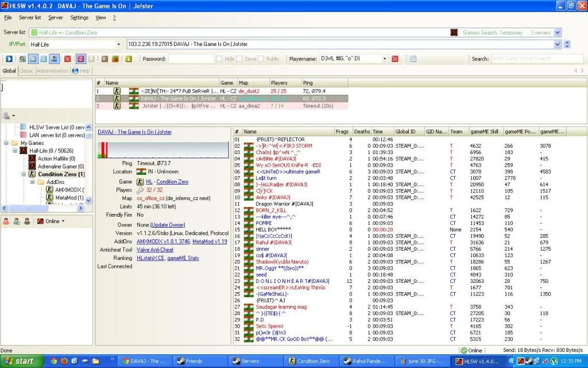Toggle the Public password checkbox
This screenshot has width=588, height=368.
pyautogui.click(x=261, y=59)
